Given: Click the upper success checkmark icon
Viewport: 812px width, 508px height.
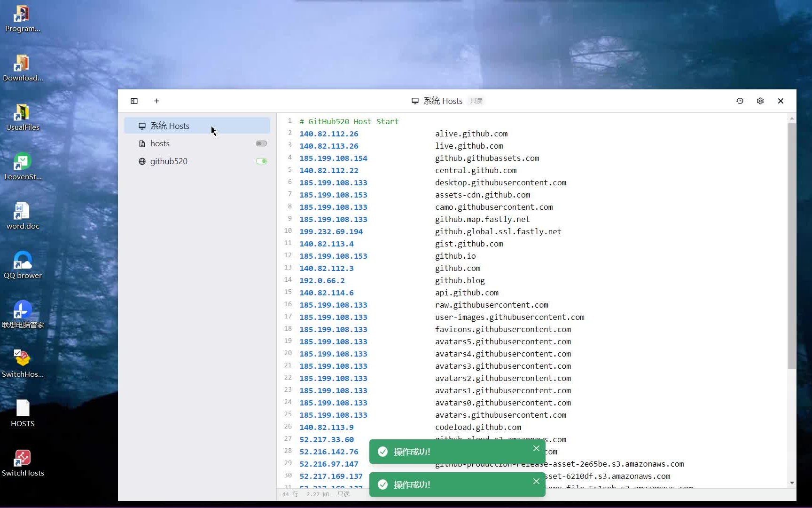Looking at the screenshot, I should tap(383, 452).
